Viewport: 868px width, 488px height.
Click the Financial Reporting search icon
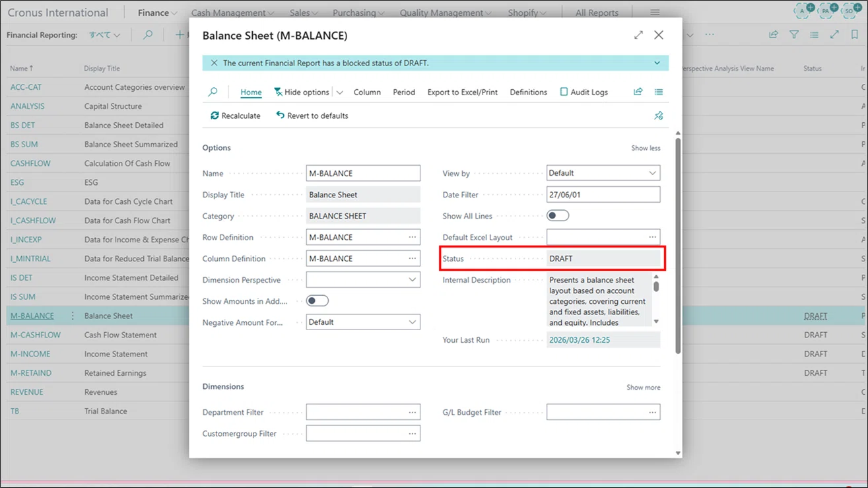tap(148, 35)
